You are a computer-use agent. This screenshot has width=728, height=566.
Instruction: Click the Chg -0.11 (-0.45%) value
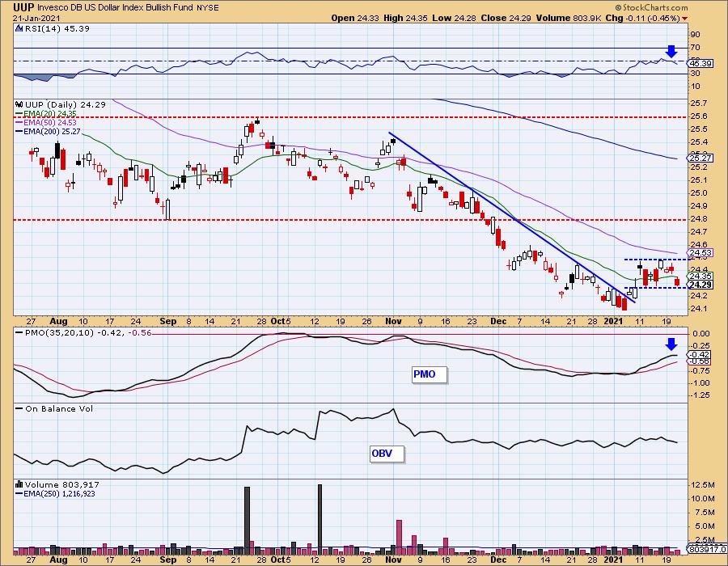643,18
